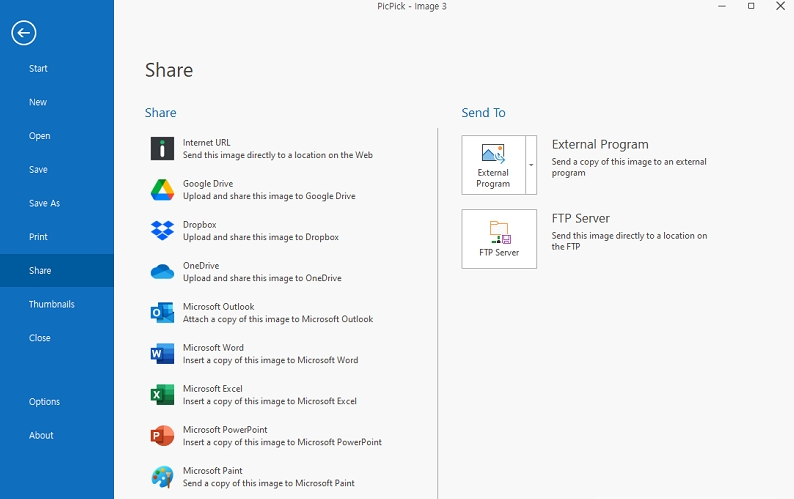The image size is (794, 499).
Task: Open the Print page
Action: pos(38,237)
